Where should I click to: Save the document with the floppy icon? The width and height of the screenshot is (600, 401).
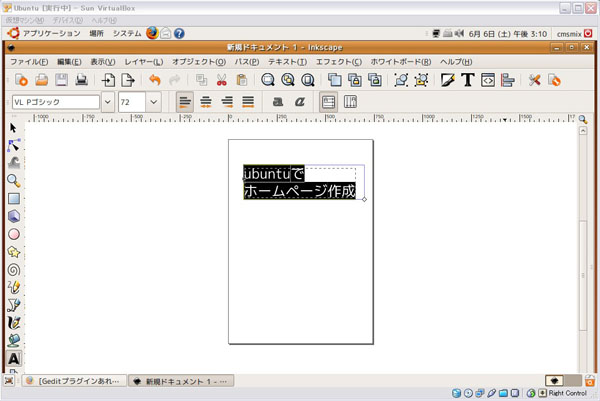pos(61,80)
